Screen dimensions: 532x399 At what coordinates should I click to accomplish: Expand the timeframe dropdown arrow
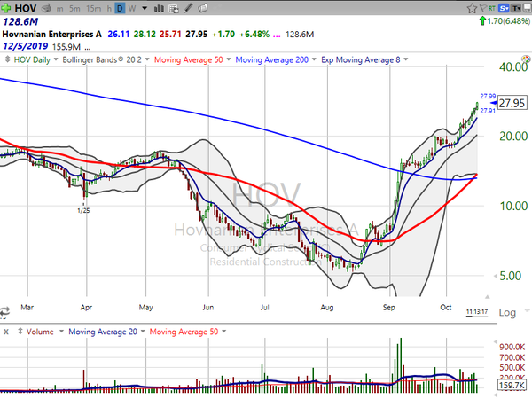(145, 8)
